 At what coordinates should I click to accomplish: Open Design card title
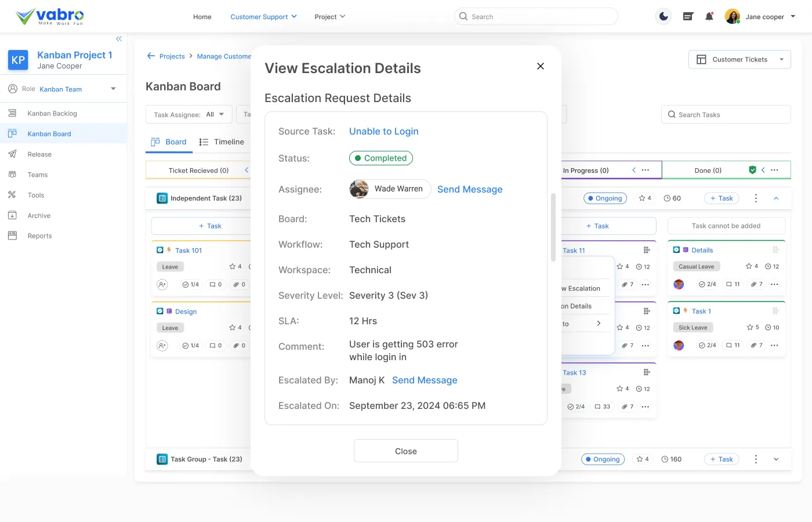(186, 311)
